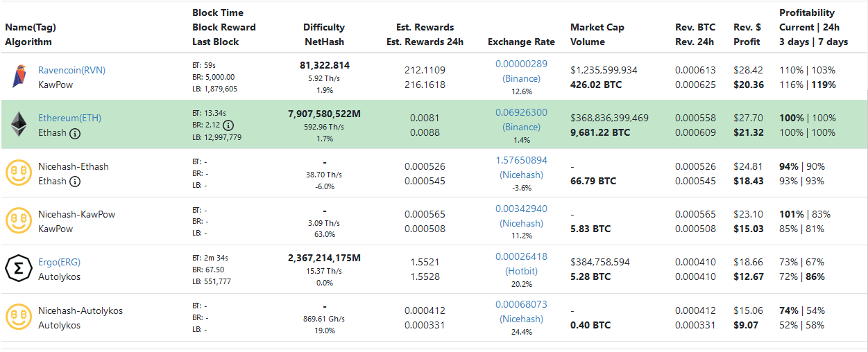This screenshot has width=868, height=352.
Task: Click the Profitability column header
Action: point(807,12)
